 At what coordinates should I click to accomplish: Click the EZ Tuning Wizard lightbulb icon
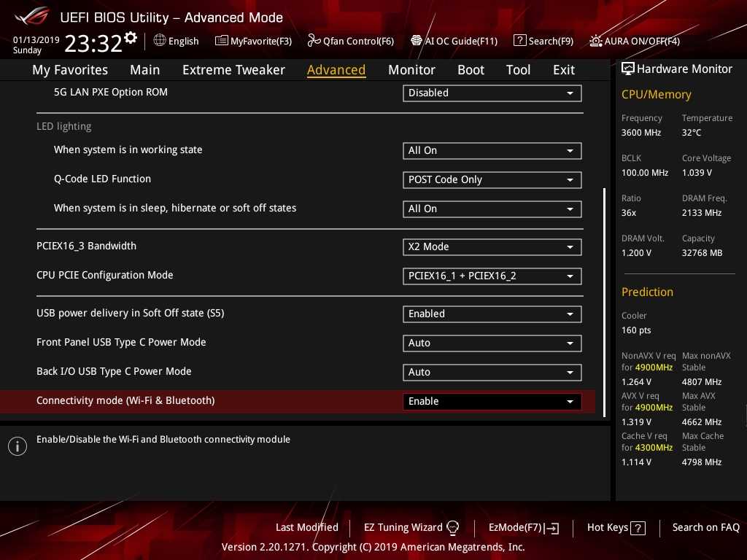pyautogui.click(x=452, y=528)
